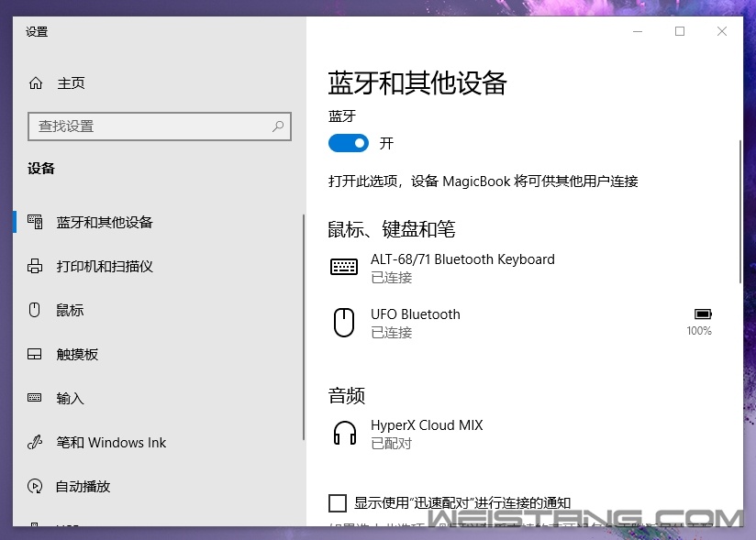Open 鼠标 settings page
This screenshot has height=540, width=756.
point(70,310)
